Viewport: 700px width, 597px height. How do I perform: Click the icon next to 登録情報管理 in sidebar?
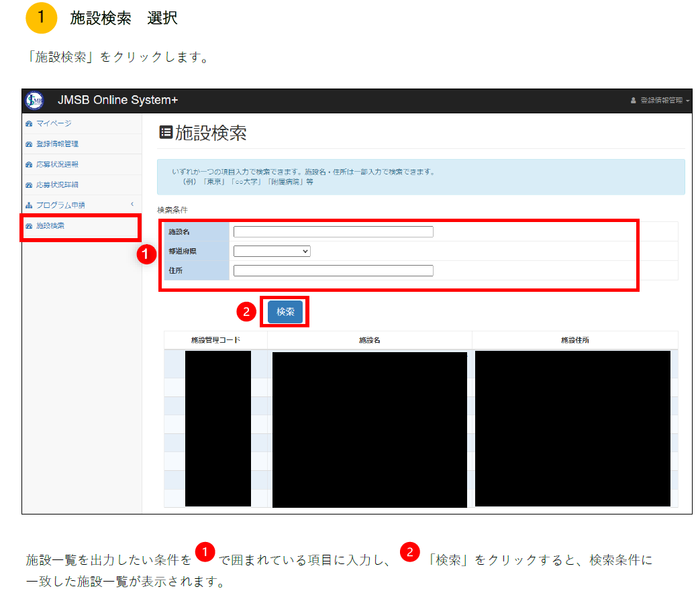28,144
